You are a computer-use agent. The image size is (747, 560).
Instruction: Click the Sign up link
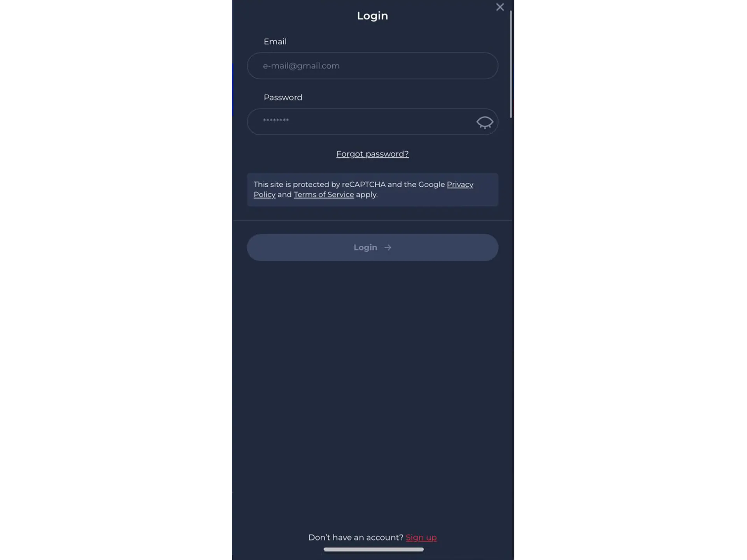pyautogui.click(x=421, y=537)
